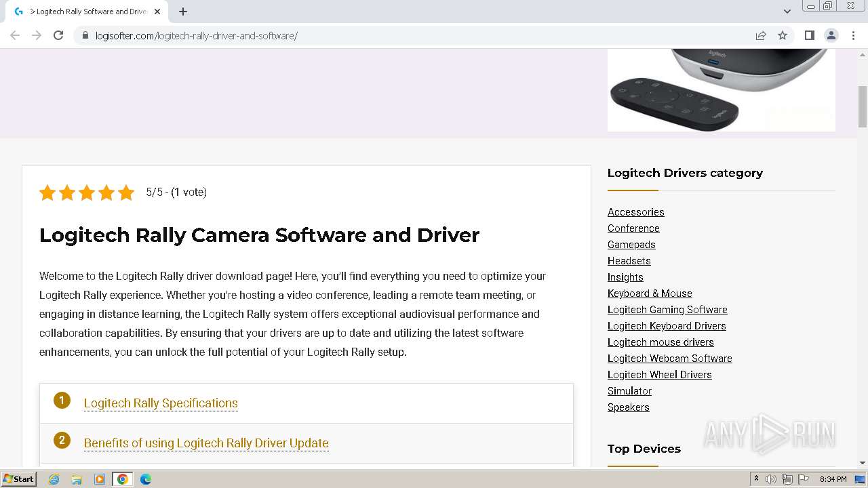Open browser side panel

click(x=809, y=35)
